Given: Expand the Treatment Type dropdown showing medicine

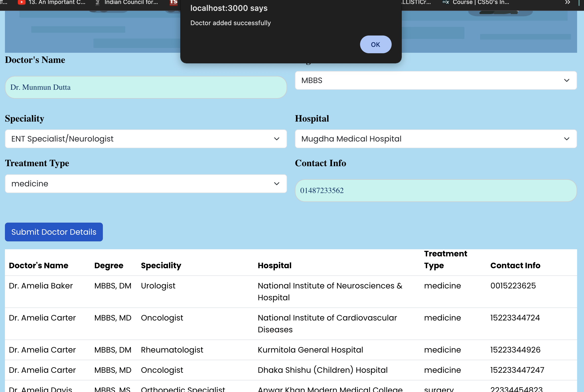Looking at the screenshot, I should 146,184.
